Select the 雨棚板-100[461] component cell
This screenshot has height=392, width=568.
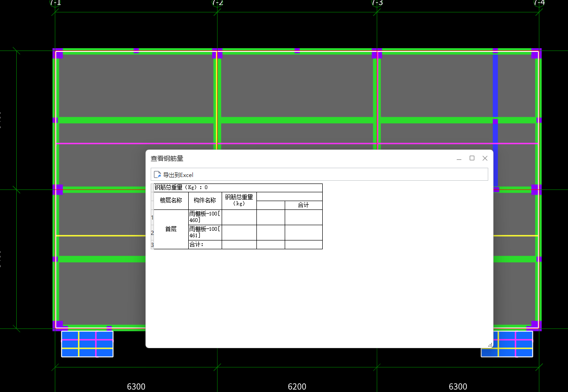205,232
